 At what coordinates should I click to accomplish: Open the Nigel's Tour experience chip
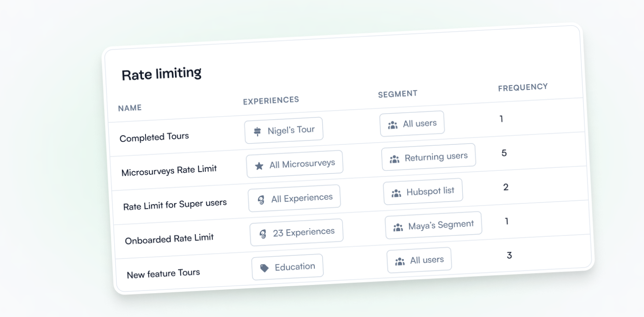point(284,130)
